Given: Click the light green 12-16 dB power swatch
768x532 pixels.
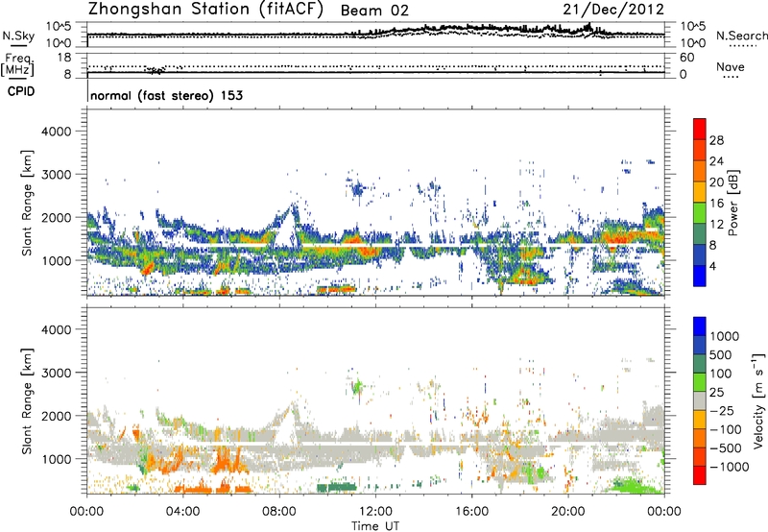Looking at the screenshot, I should [700, 213].
